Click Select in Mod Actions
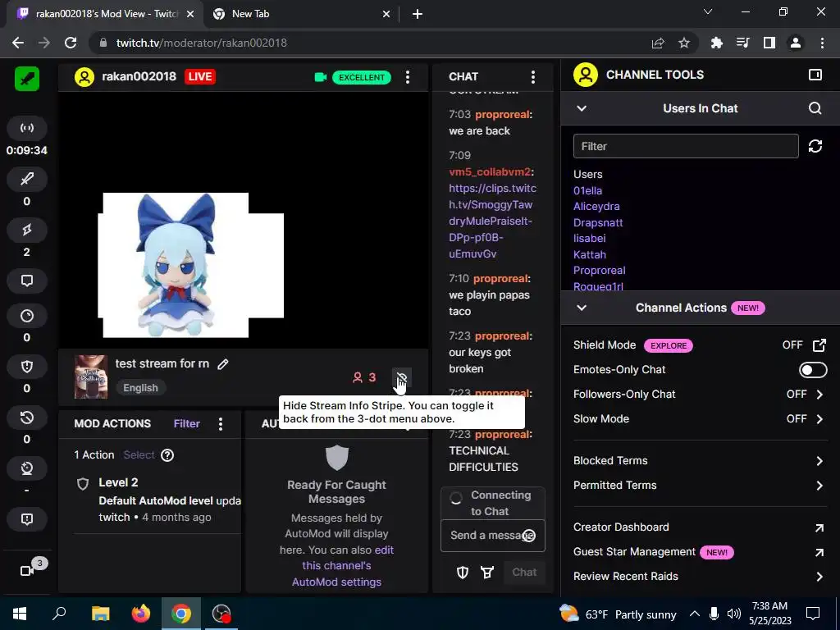840x630 pixels. point(139,454)
